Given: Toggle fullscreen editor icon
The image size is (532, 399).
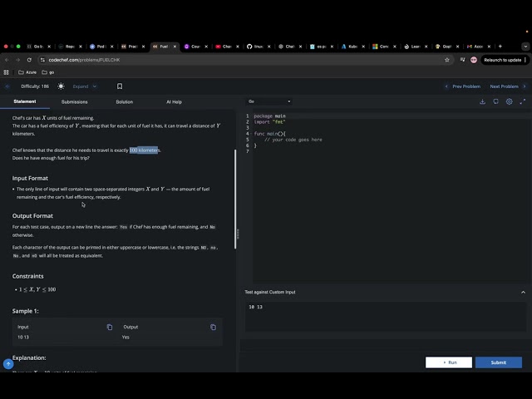Looking at the screenshot, I should (x=523, y=101).
